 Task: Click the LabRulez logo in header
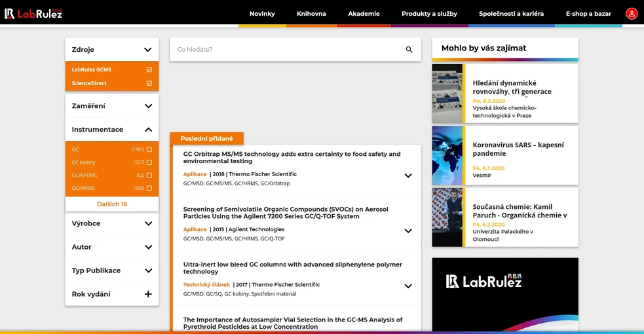(x=34, y=13)
